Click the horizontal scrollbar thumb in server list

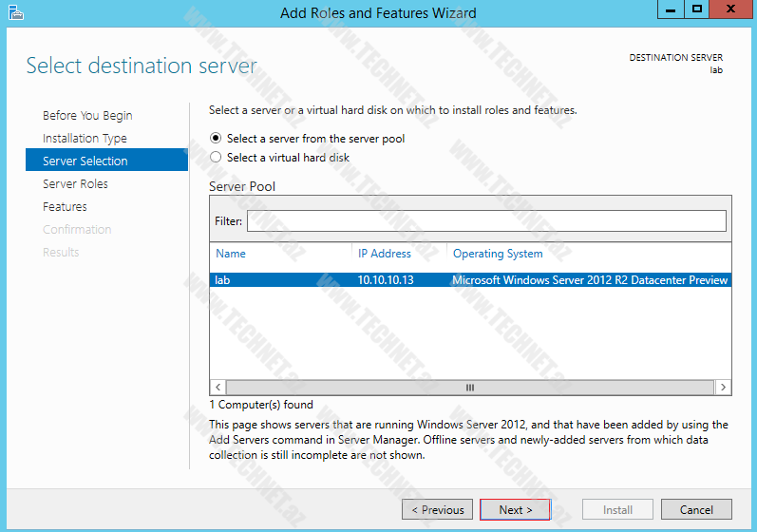click(469, 388)
